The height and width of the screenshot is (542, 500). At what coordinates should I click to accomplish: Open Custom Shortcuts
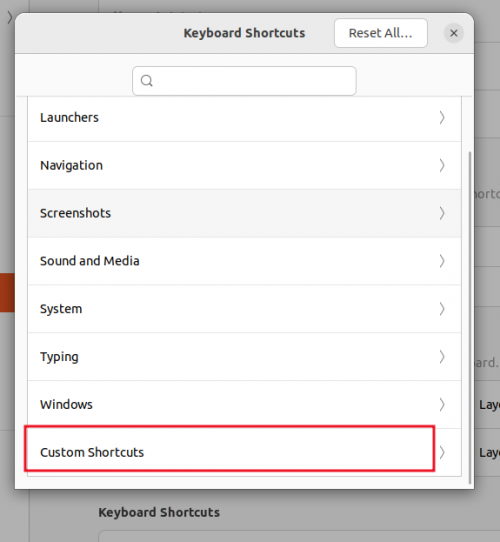click(x=244, y=452)
